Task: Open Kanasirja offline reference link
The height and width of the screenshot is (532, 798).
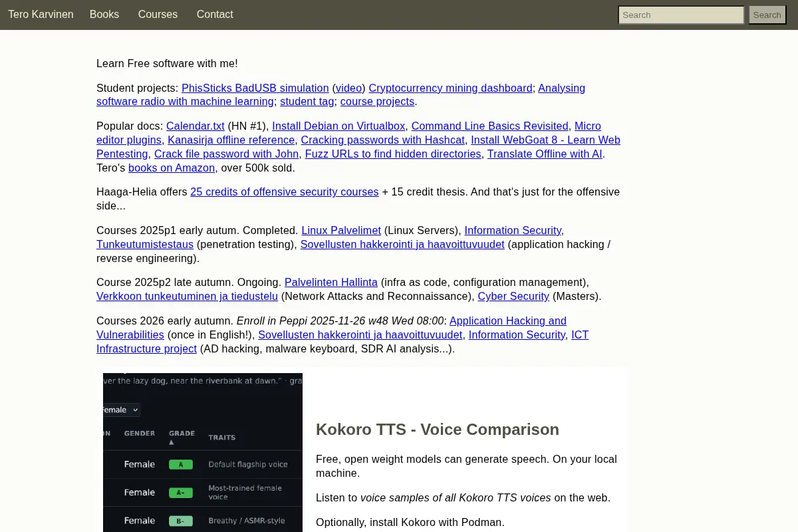Action: (x=231, y=140)
